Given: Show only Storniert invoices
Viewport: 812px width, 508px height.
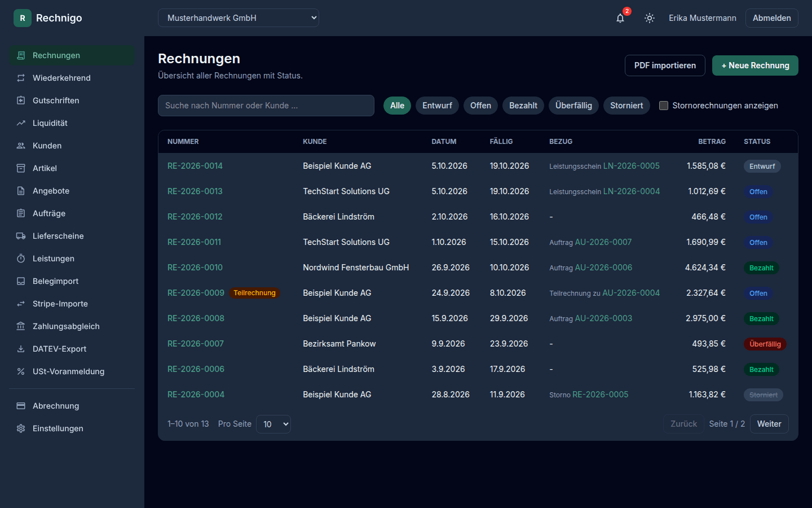Looking at the screenshot, I should coord(626,106).
